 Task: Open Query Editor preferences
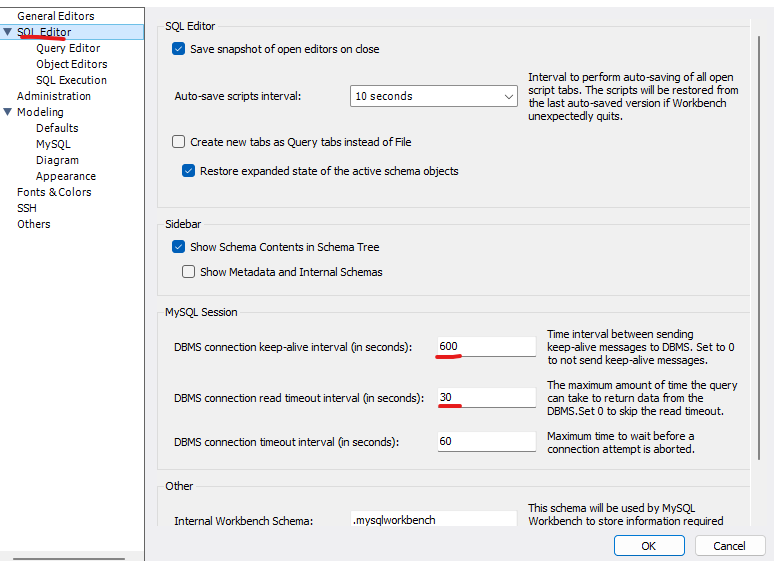click(x=68, y=48)
